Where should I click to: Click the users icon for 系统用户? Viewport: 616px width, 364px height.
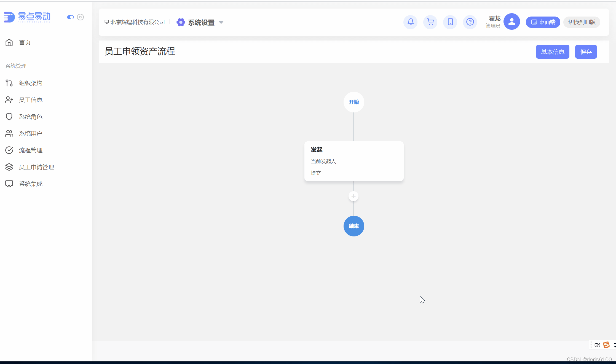[9, 133]
